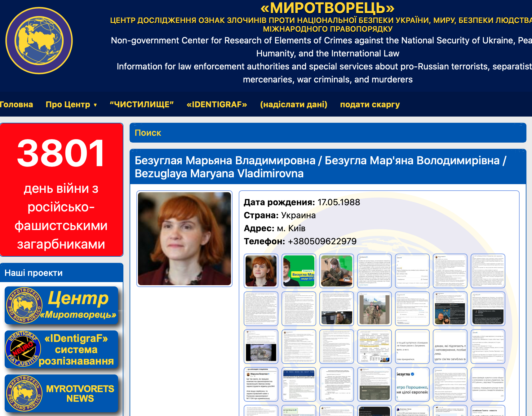Open the "ЧИСТИЛИЩЕ" menu item
532x416 pixels.
pyautogui.click(x=142, y=104)
